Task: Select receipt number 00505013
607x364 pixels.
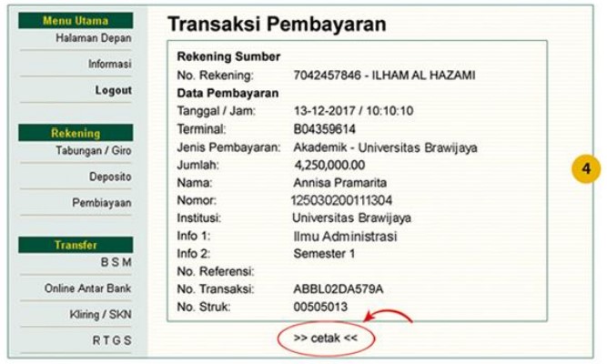Action: (320, 307)
